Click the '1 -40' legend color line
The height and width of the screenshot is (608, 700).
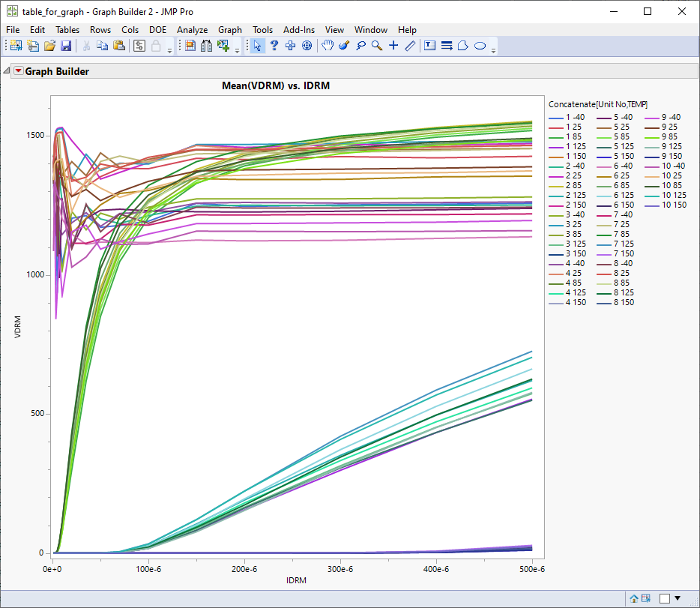point(555,118)
